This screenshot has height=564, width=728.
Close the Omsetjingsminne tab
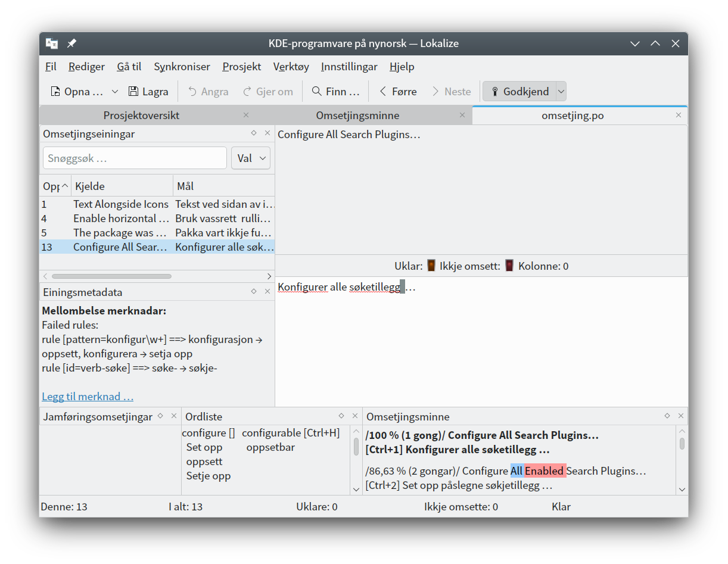point(462,115)
